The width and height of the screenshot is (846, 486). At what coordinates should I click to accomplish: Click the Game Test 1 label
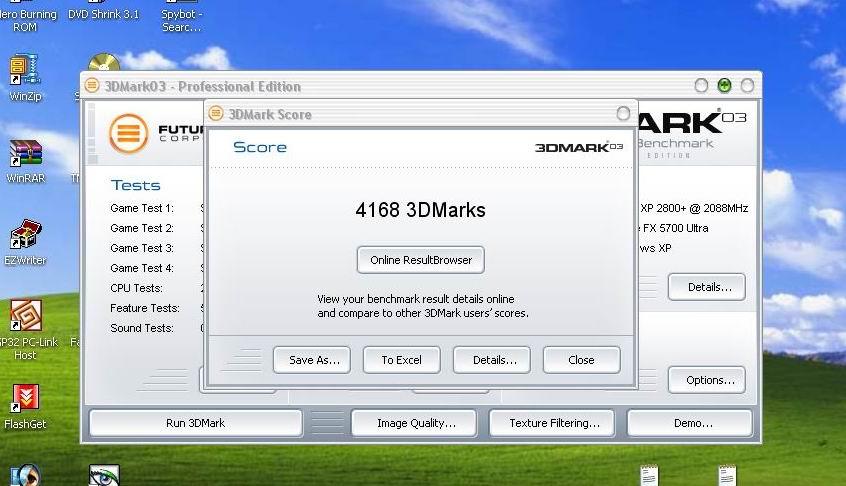tap(142, 208)
